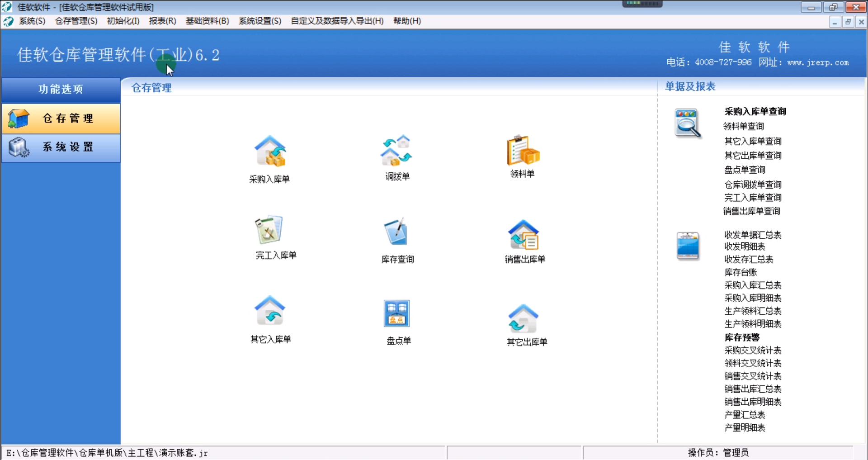Screen dimensions: 868x460
Task: Select the 仓存管理 sidebar button
Action: pyautogui.click(x=61, y=119)
